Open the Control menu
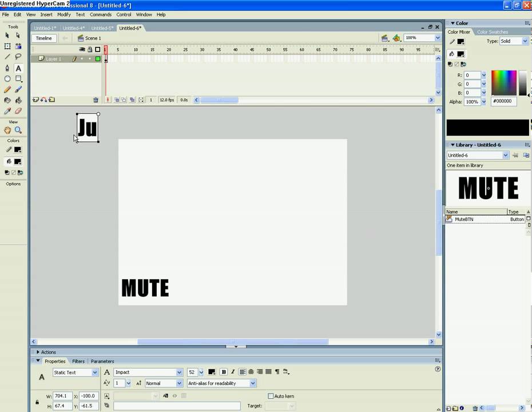Screen dimensions: 532x412 click(124, 15)
